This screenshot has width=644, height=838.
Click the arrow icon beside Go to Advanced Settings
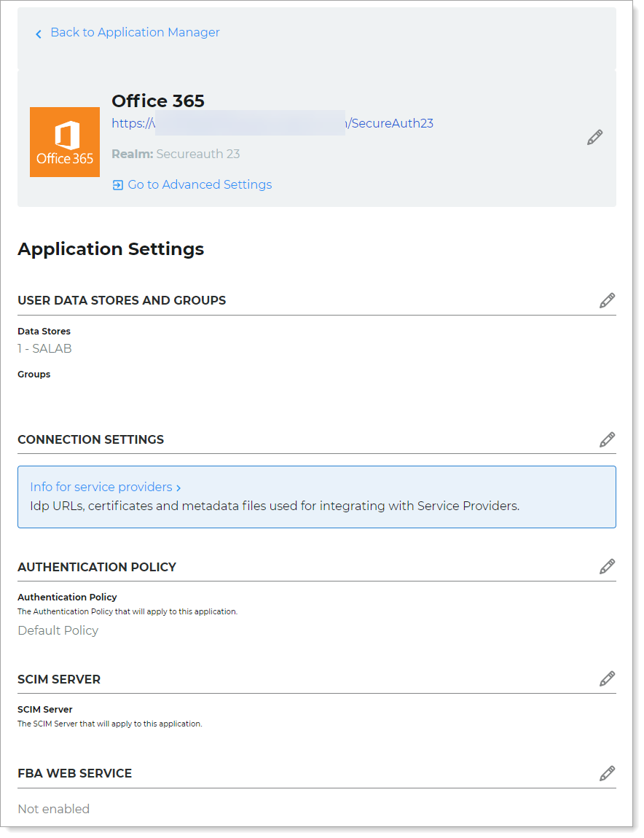pyautogui.click(x=117, y=185)
